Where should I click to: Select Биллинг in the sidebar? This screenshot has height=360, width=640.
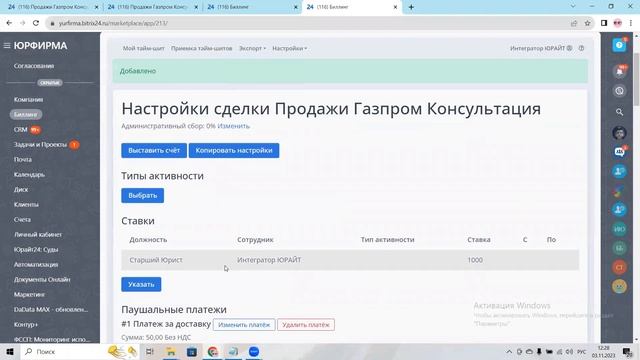(x=26, y=115)
